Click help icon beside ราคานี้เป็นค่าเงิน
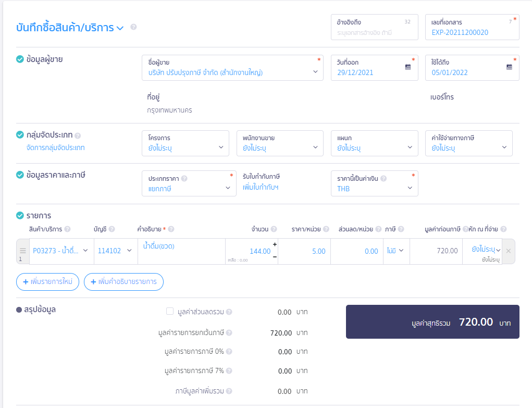This screenshot has height=408, width=532. coord(383,178)
